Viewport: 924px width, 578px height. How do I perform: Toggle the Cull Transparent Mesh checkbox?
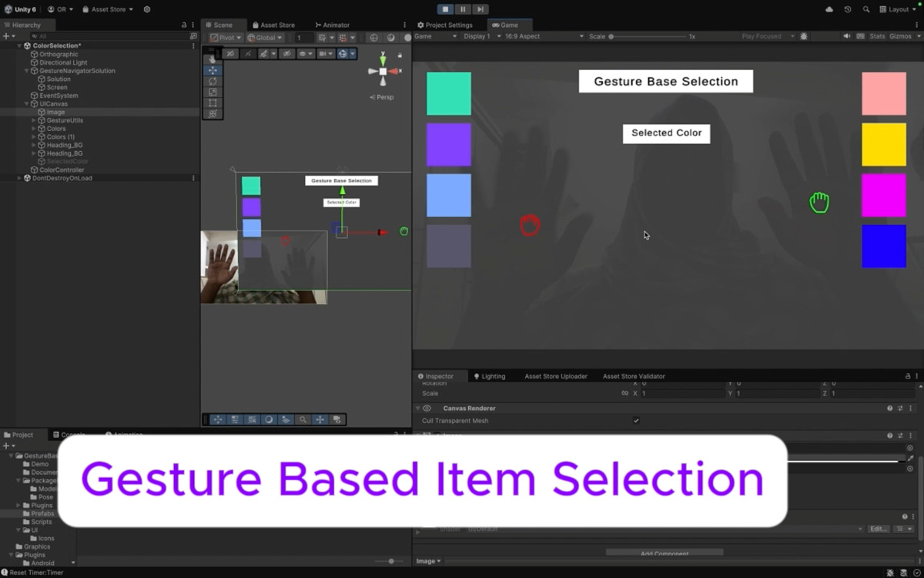[636, 421]
